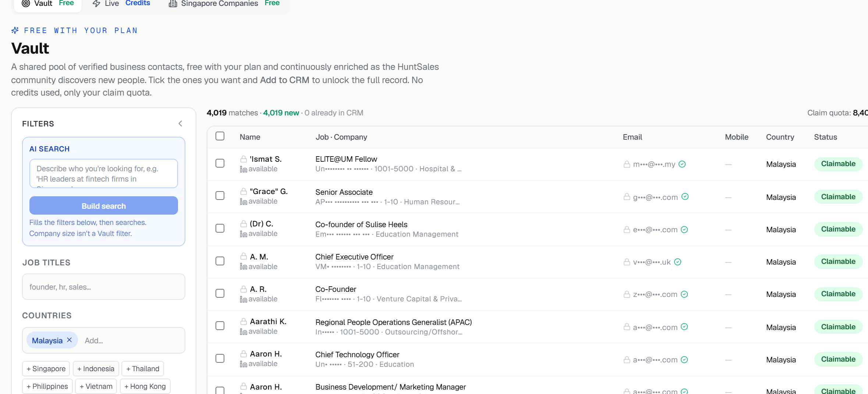Click the Email column header
Image resolution: width=868 pixels, height=394 pixels.
632,137
